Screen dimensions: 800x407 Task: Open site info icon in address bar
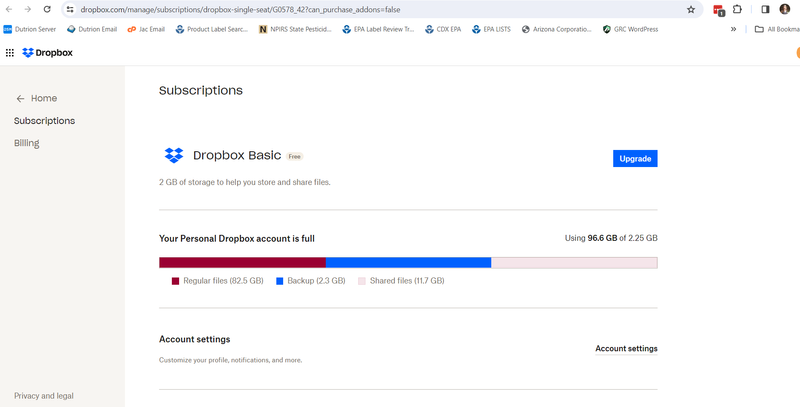[x=70, y=9]
